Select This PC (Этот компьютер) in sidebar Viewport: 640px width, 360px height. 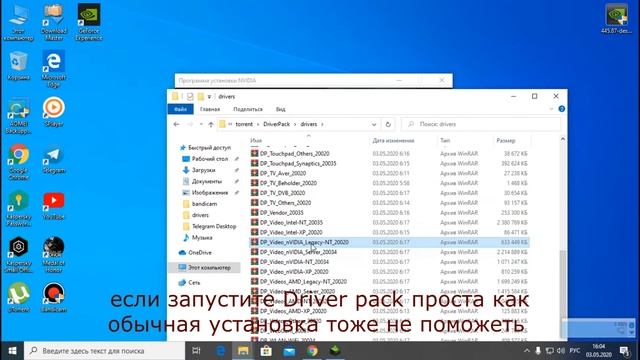click(x=209, y=268)
